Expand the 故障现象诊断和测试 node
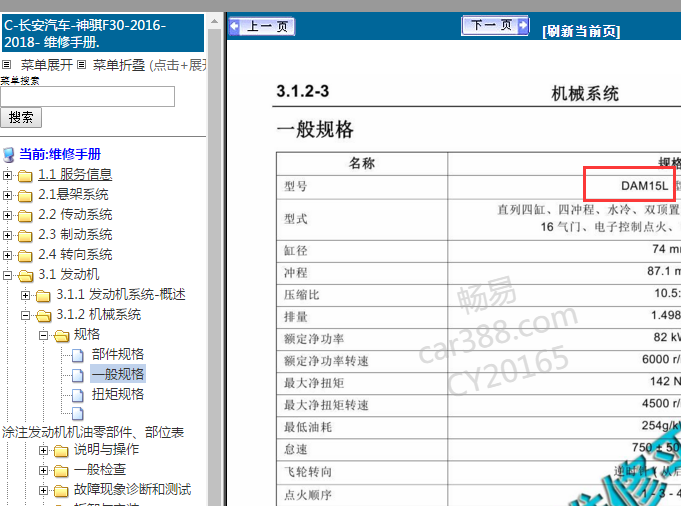Screen dimensions: 681x506 point(43,490)
